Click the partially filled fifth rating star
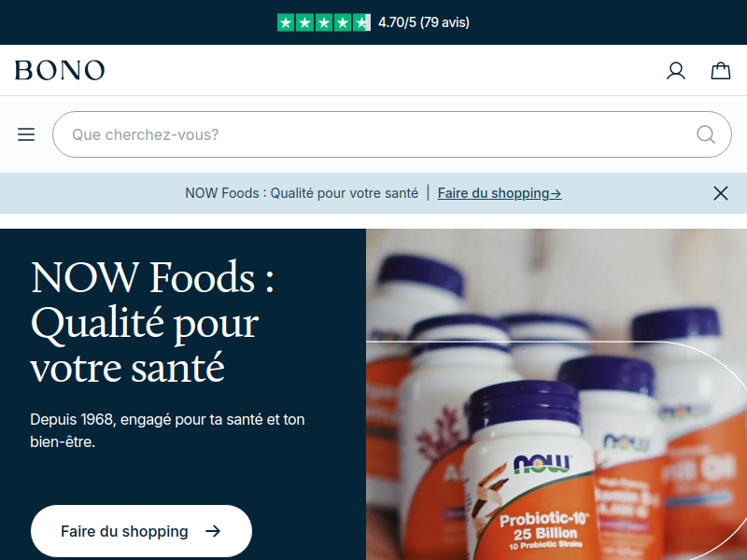This screenshot has height=560, width=747. [x=361, y=22]
